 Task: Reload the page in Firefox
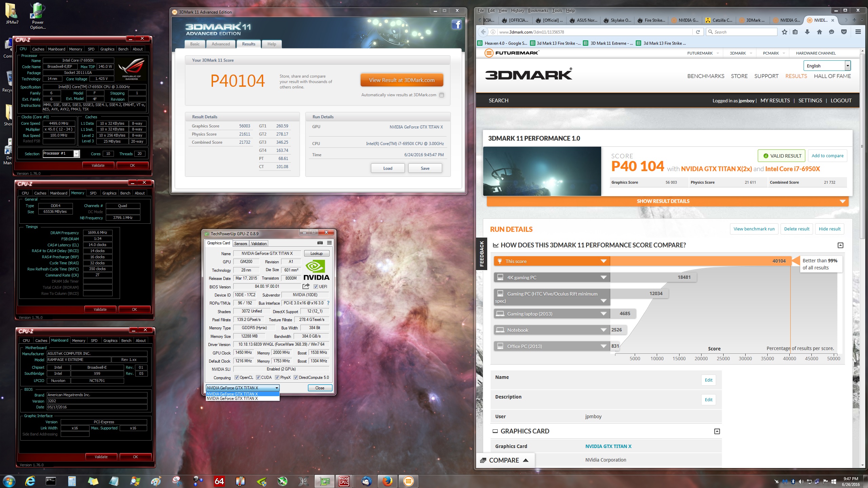coord(698,32)
